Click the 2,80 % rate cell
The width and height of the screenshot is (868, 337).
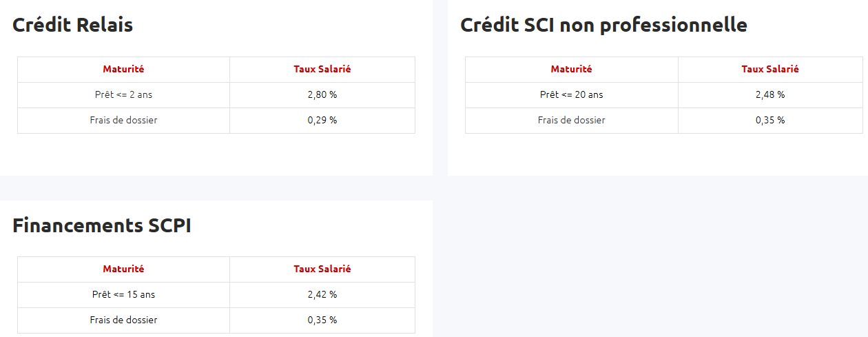point(322,94)
